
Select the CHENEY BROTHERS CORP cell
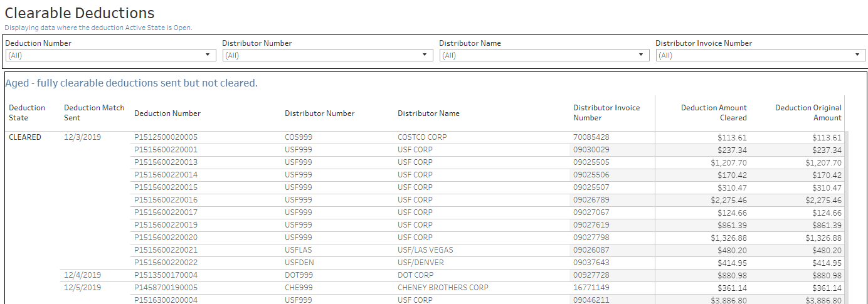point(443,288)
